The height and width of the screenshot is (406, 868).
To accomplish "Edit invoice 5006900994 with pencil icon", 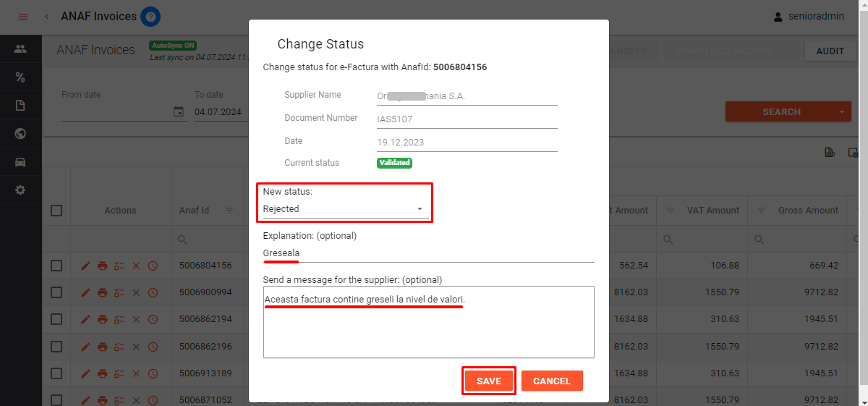I will (x=86, y=293).
